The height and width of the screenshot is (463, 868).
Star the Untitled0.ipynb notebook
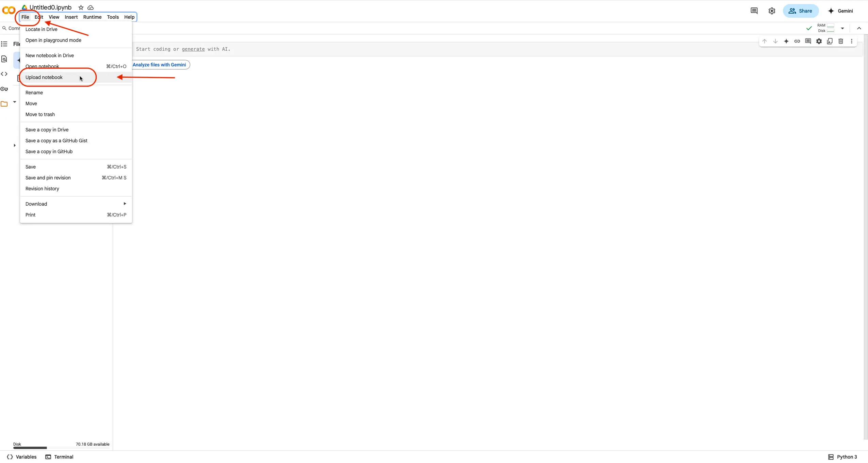point(81,7)
